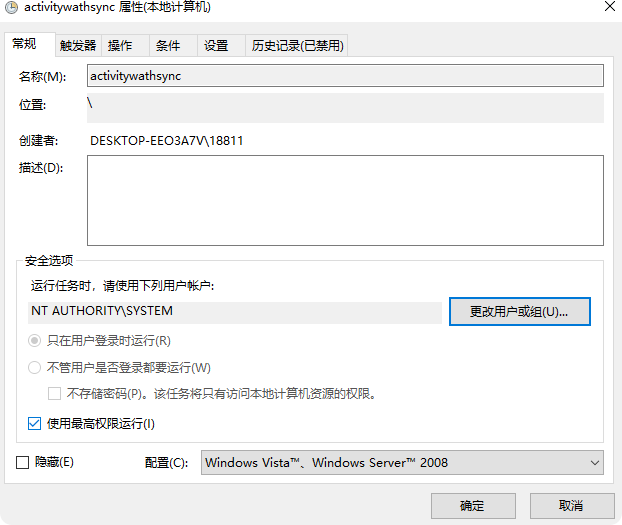Click 更改用户或组(U)... button
622x525 pixels.
click(520, 312)
